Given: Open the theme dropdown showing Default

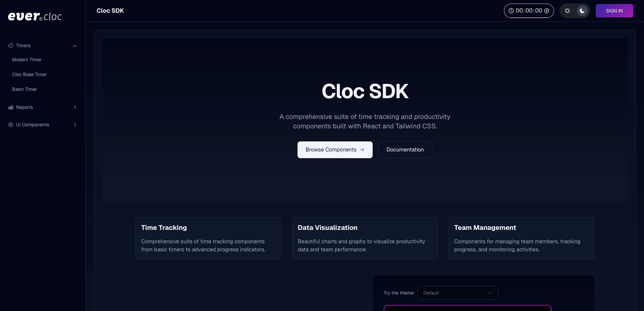Looking at the screenshot, I should pyautogui.click(x=458, y=293).
